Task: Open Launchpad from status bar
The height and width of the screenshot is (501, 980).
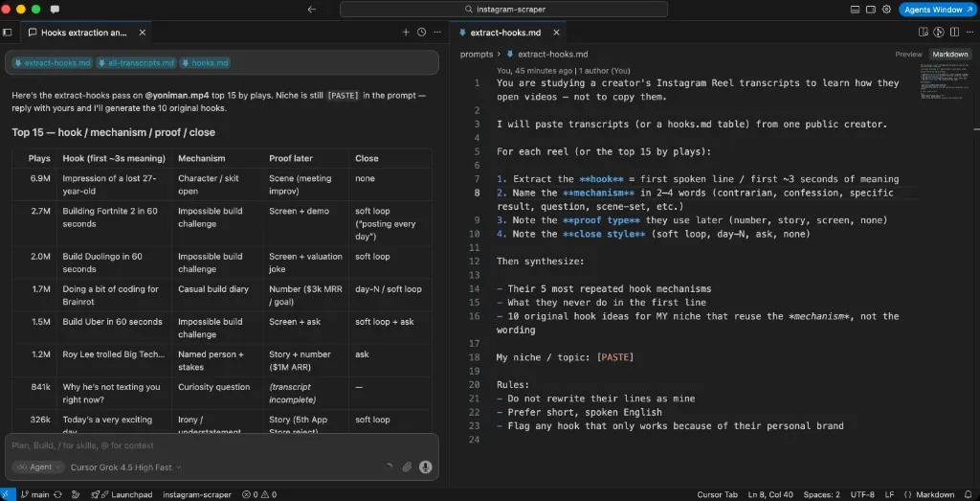Action: [122, 494]
